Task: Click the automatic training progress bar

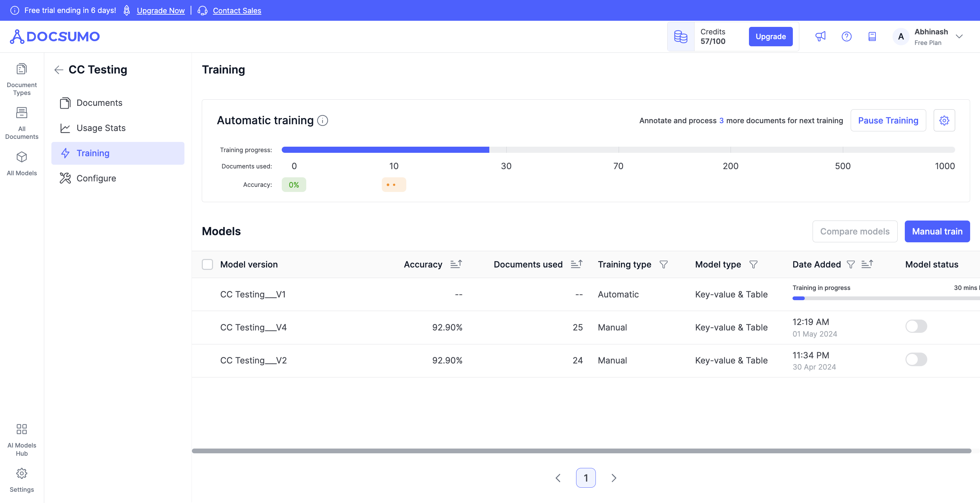Action: (618, 150)
